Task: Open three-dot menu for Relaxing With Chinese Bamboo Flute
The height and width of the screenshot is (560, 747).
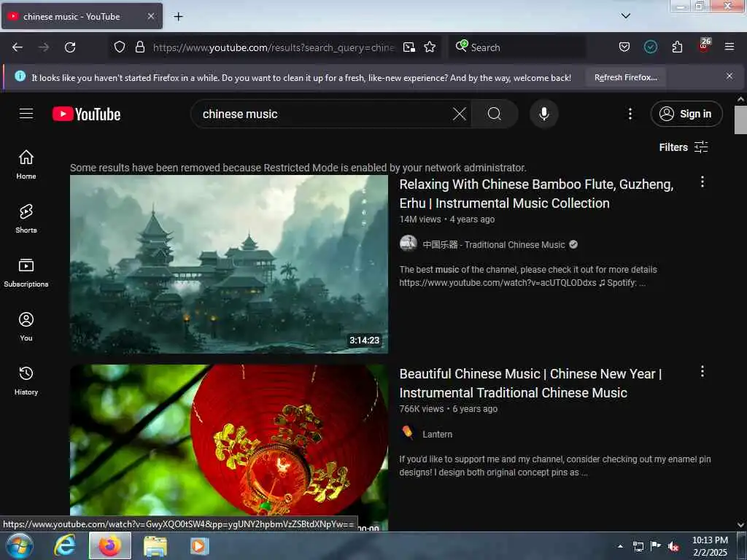Action: click(x=703, y=182)
